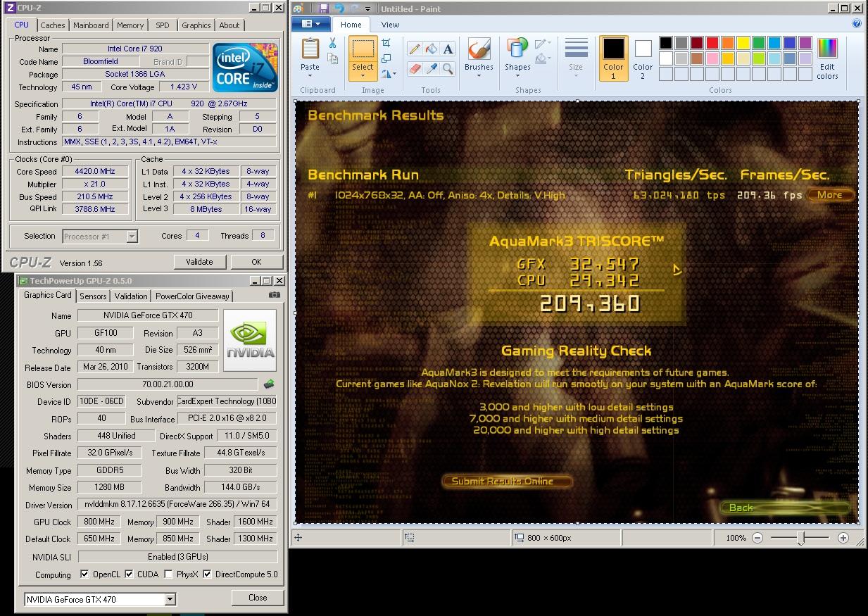This screenshot has height=616, width=868.
Task: Open the Resize and skew tool in Paint
Action: pos(386,58)
